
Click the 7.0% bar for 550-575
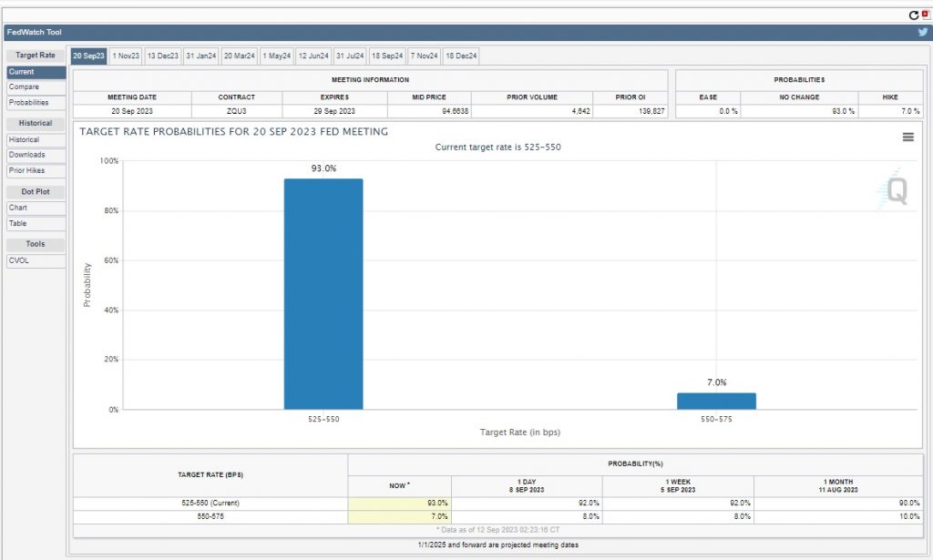coord(716,402)
